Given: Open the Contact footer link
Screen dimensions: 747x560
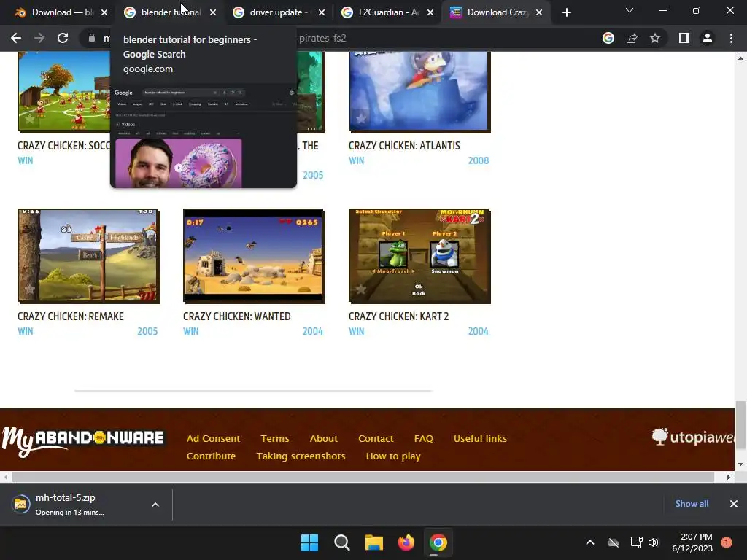Looking at the screenshot, I should [376, 438].
